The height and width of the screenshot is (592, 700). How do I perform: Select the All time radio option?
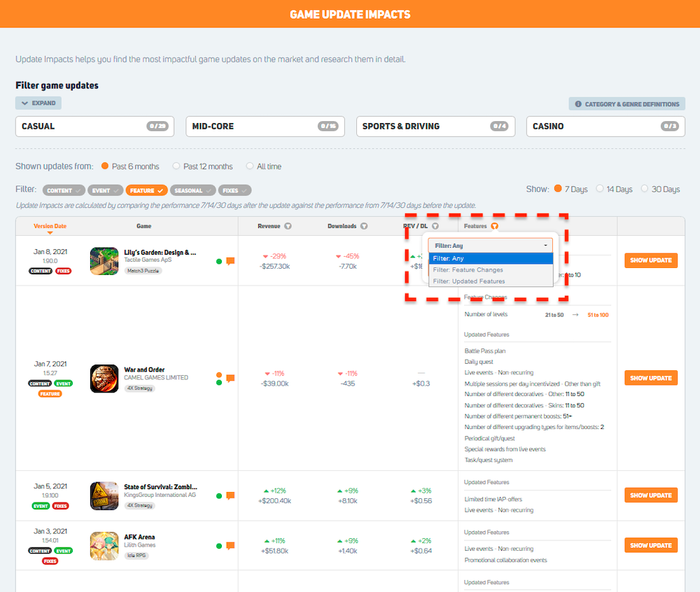tap(250, 166)
